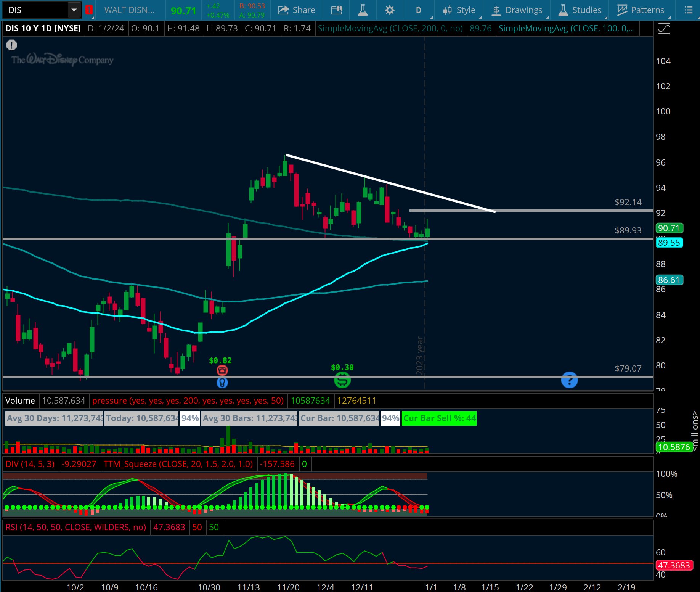Click the exclamation notification icon on chart

click(x=11, y=45)
